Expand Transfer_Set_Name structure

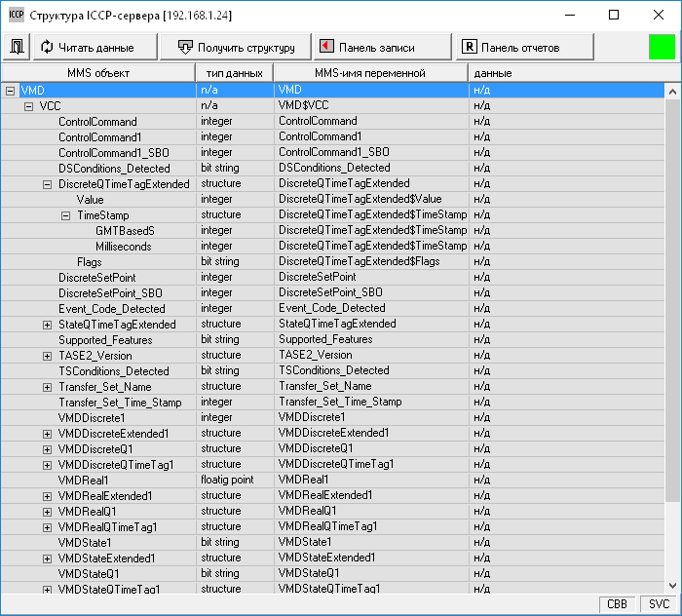click(x=47, y=386)
